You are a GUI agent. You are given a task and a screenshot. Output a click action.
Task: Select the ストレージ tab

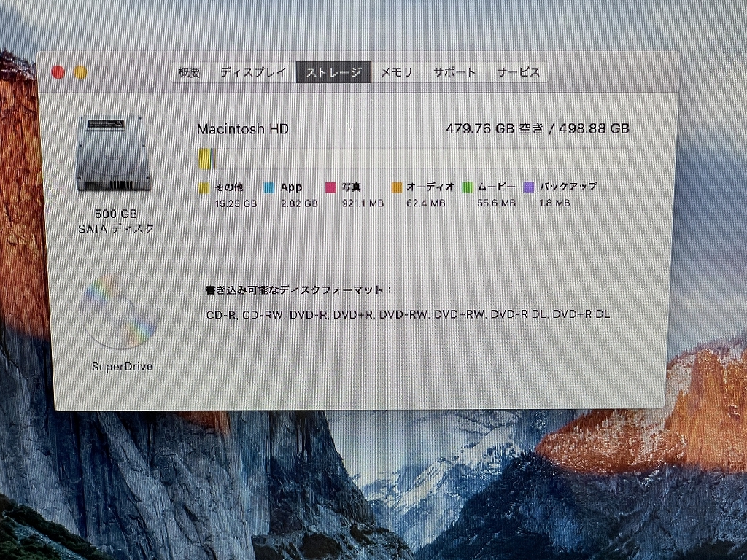pos(333,72)
